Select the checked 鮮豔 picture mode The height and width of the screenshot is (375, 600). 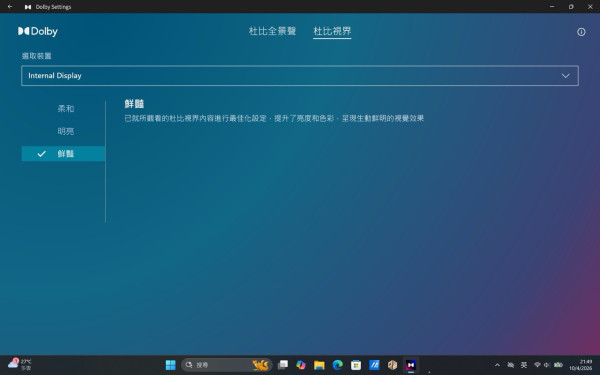(63, 153)
